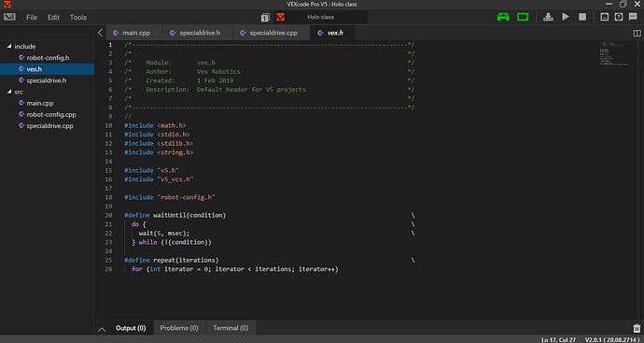Open specialdrive.h in the file tree

coord(47,80)
